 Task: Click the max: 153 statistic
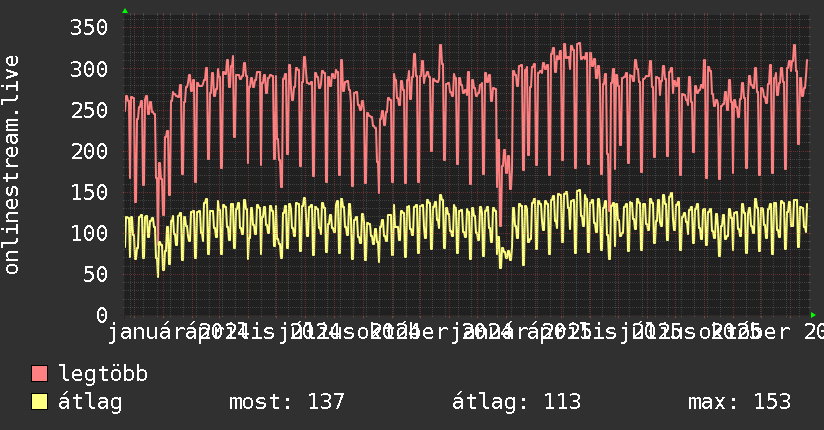[739, 402]
